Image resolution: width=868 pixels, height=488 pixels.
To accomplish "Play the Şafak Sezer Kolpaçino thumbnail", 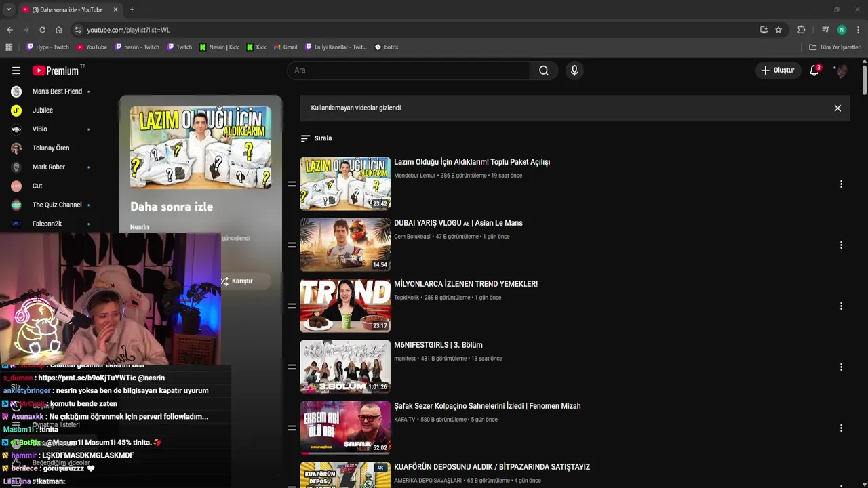I will click(x=345, y=428).
